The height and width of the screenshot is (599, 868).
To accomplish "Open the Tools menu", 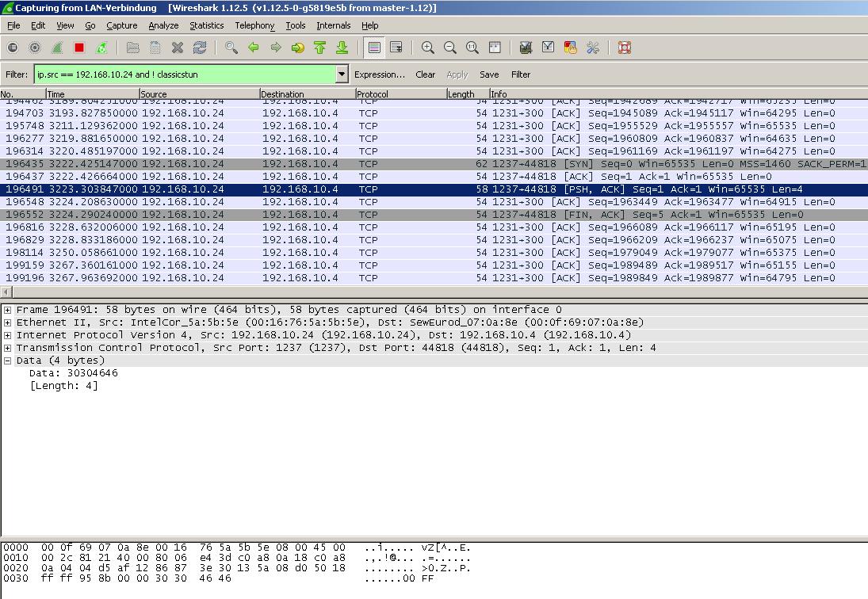I will click(x=295, y=25).
